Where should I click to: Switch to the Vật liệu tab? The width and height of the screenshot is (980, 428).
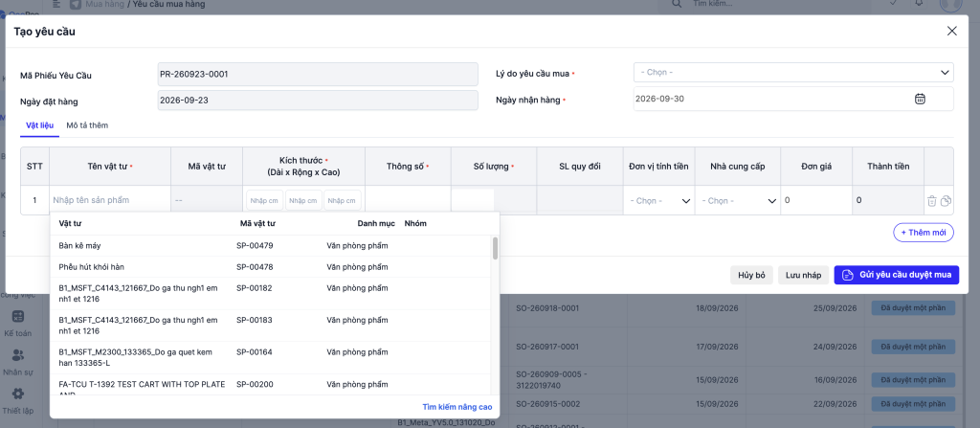[x=39, y=125]
